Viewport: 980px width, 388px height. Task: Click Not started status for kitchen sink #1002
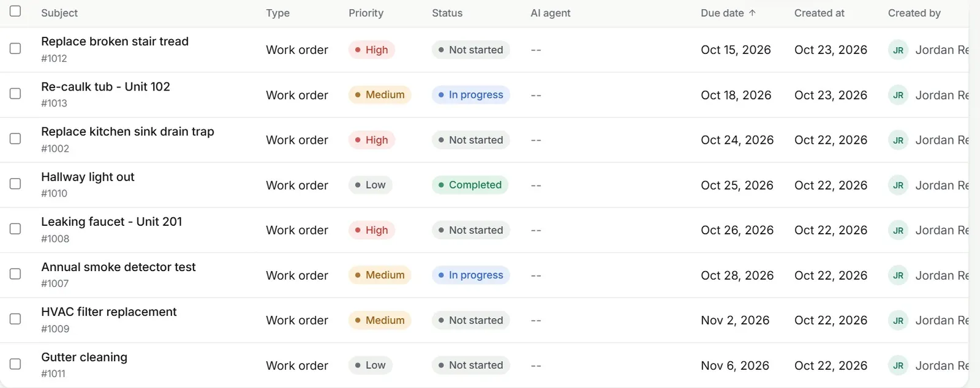(471, 140)
